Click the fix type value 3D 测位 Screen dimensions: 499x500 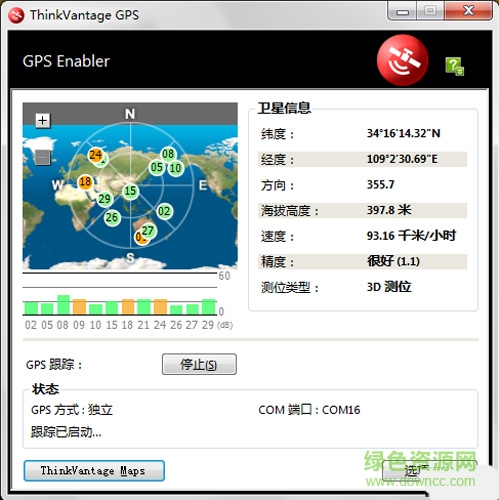pos(389,287)
